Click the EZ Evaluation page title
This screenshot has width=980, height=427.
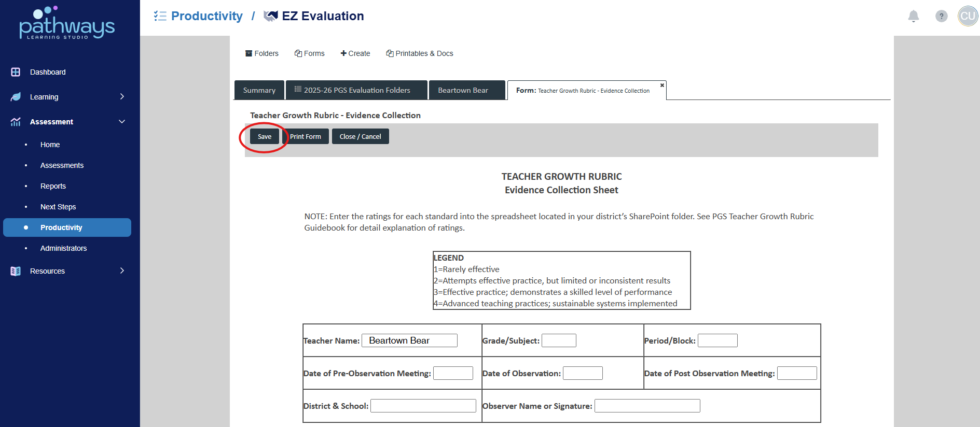click(323, 16)
